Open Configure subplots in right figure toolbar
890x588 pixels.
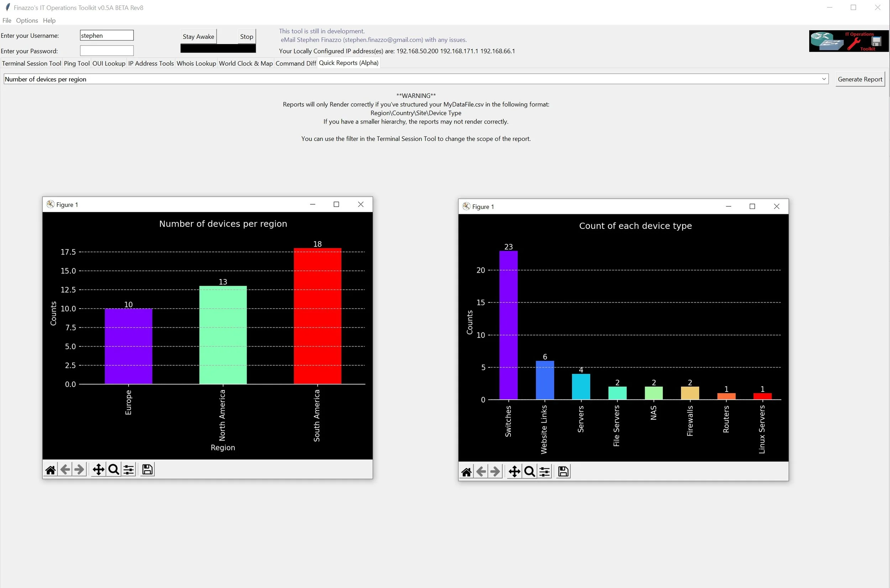point(545,472)
